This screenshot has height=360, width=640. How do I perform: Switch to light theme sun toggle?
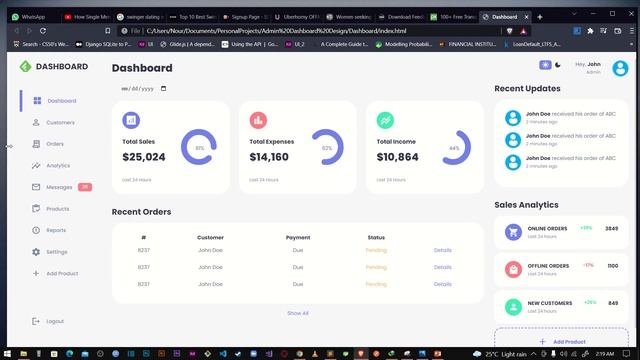tap(545, 65)
